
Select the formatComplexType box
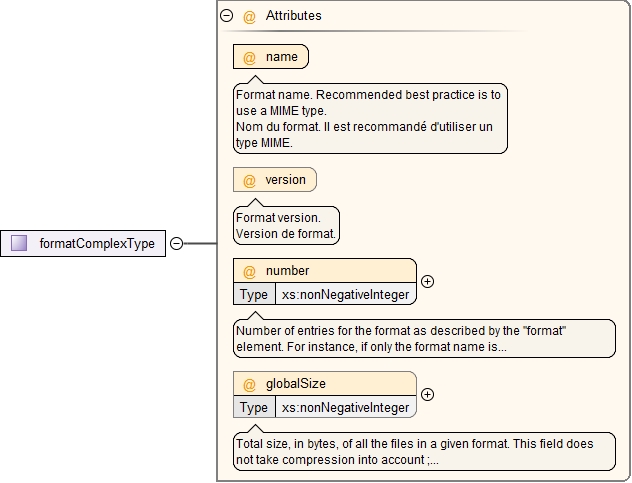(x=83, y=243)
